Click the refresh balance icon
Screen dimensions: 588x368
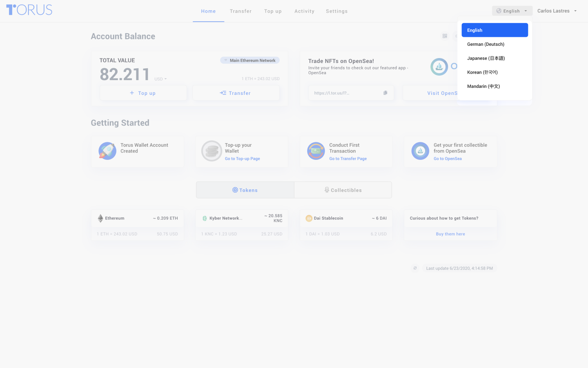[415, 268]
